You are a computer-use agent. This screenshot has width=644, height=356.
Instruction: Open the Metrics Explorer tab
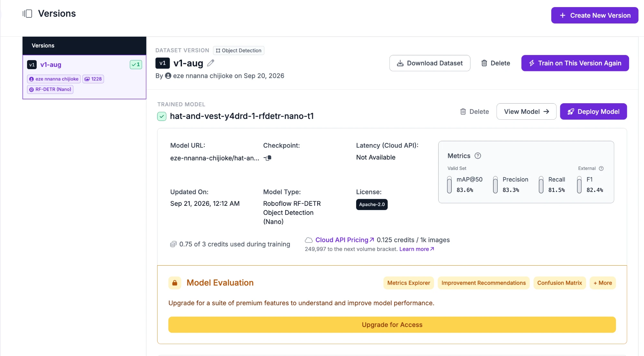[409, 283]
